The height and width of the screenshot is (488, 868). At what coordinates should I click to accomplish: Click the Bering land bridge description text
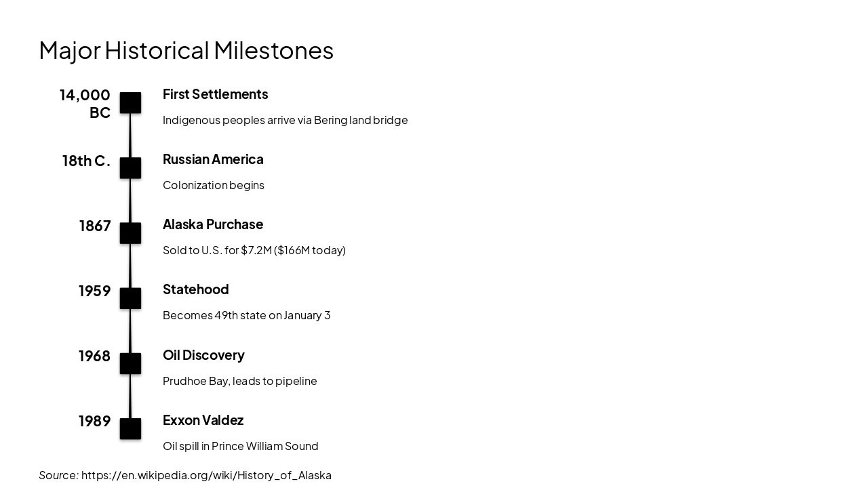[x=285, y=120]
